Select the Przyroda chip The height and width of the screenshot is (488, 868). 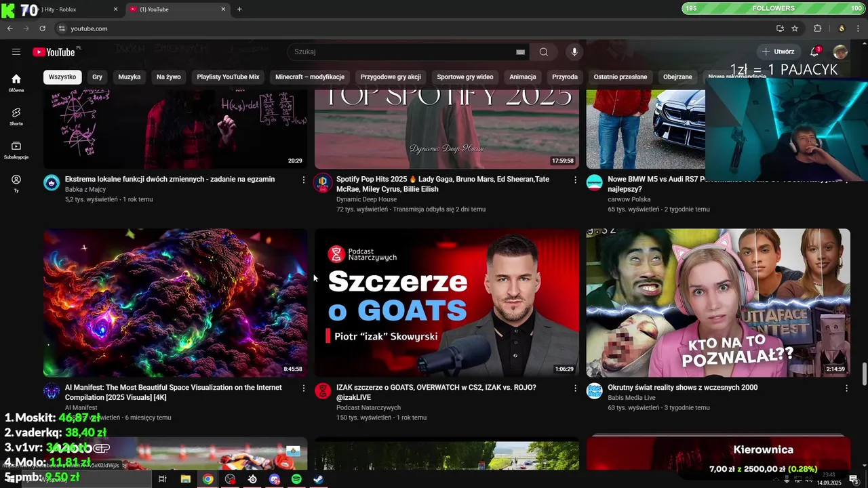click(x=565, y=77)
